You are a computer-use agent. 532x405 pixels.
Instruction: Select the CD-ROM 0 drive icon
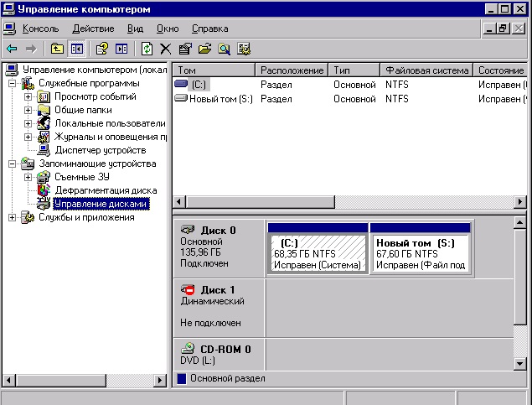pos(189,349)
